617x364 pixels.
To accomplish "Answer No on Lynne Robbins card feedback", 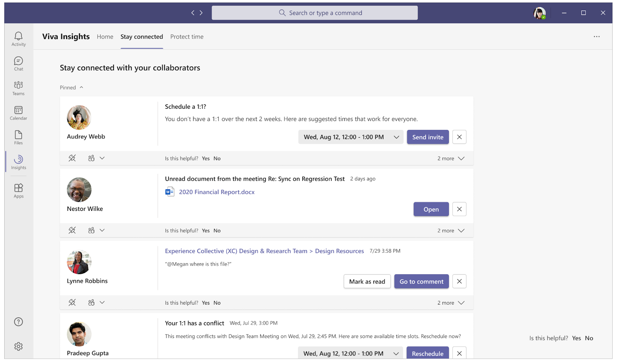I will 217,303.
